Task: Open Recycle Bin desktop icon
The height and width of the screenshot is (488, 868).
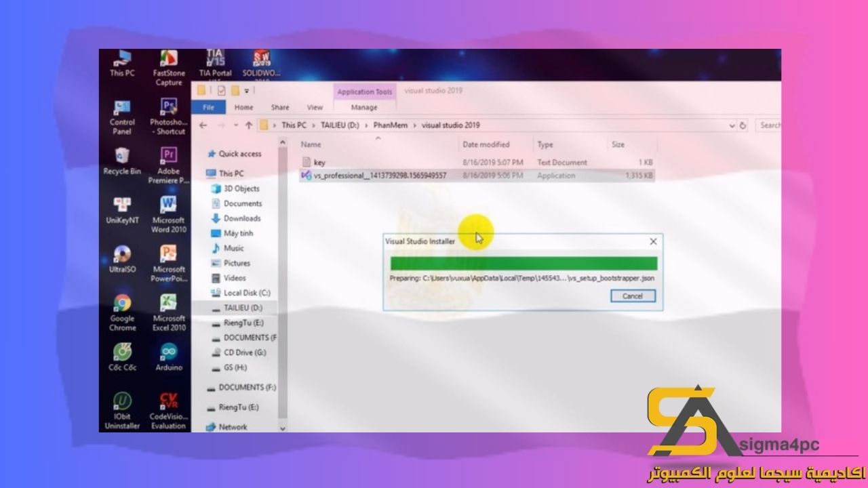Action: pos(122,161)
